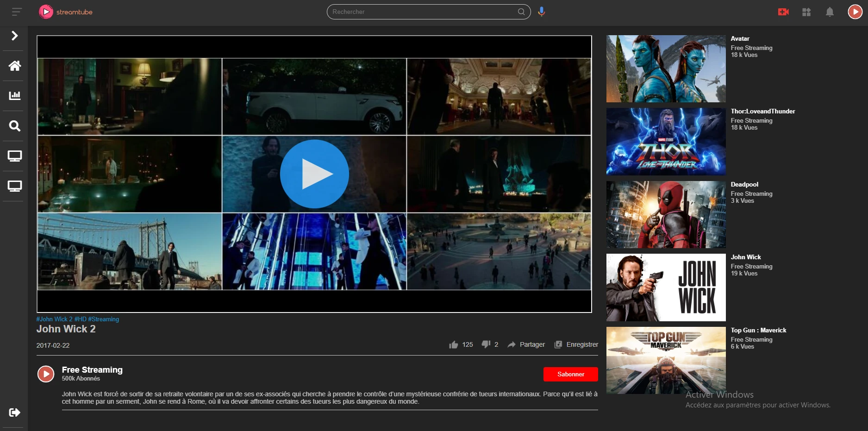Like the video with thumbs up
This screenshot has width=868, height=431.
[453, 344]
